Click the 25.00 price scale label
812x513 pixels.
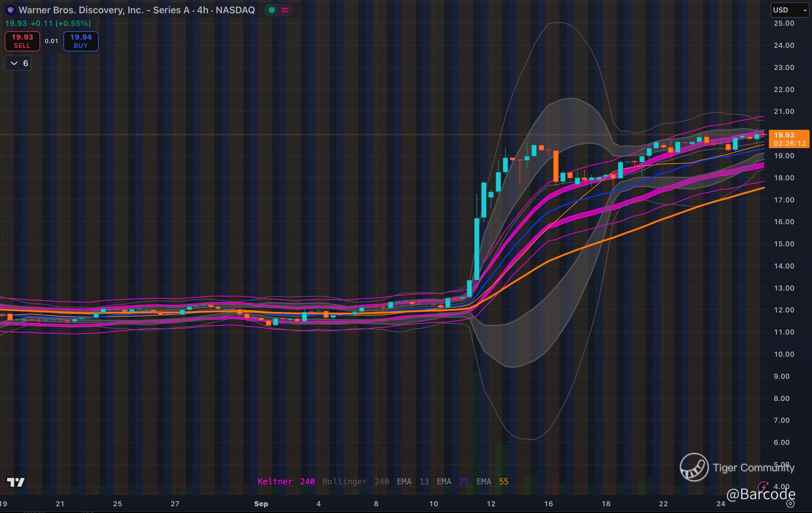784,23
